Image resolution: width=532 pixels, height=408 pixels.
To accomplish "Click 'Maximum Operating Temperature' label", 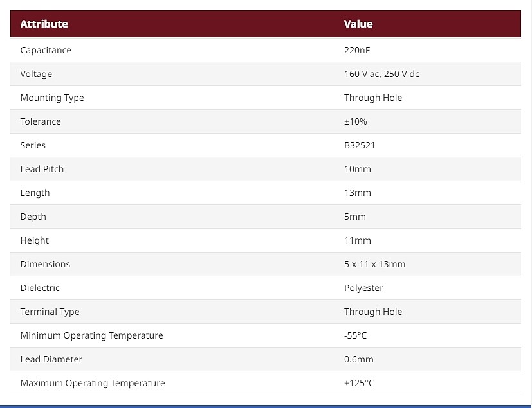I will coord(93,383).
